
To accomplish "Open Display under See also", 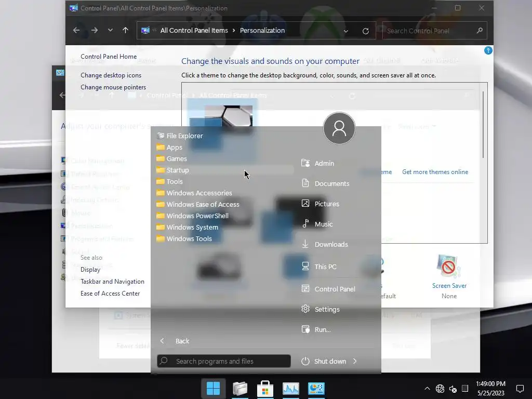I will (90, 270).
